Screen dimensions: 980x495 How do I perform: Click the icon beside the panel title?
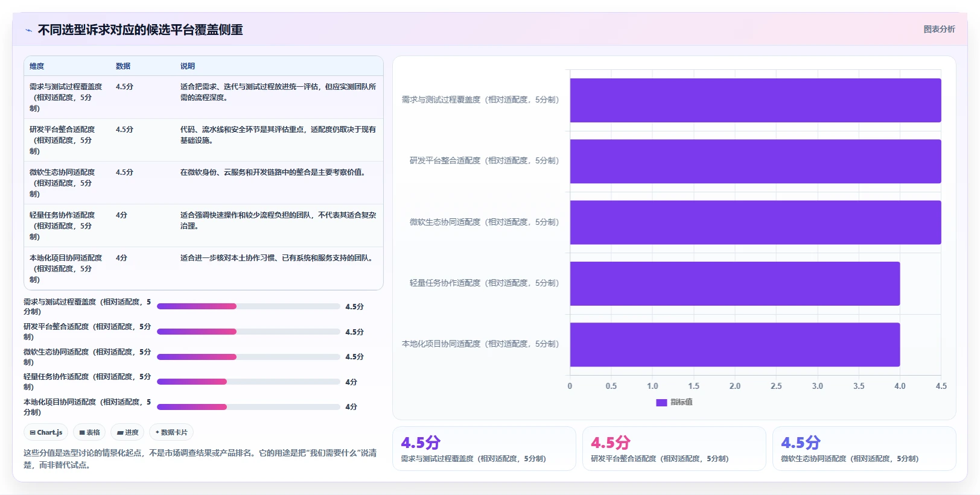click(28, 30)
